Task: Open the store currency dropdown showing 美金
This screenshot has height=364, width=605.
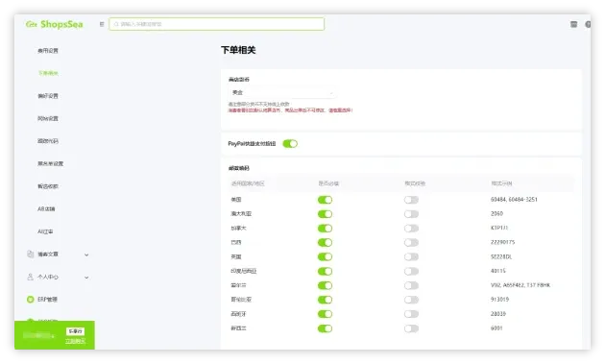Action: [x=282, y=92]
